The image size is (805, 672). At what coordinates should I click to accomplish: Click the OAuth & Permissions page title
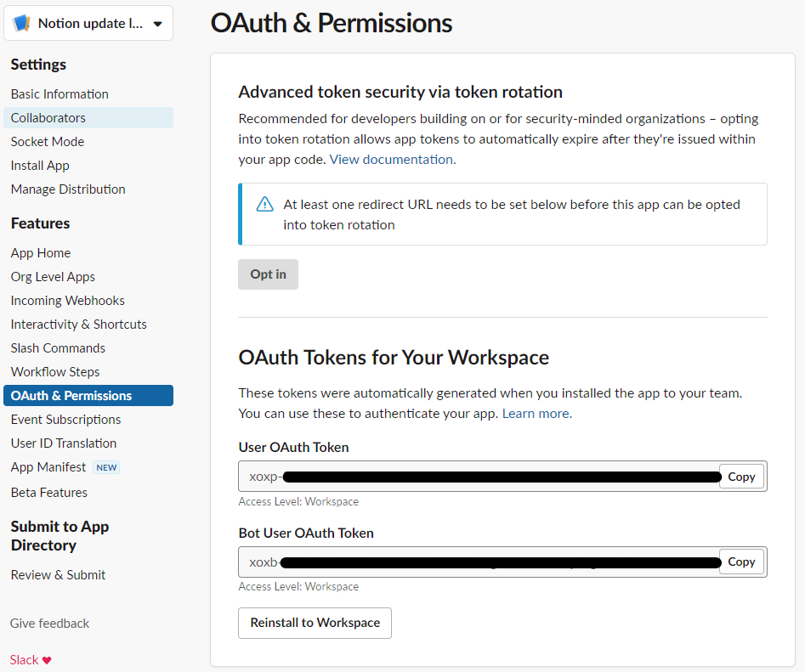coord(332,23)
